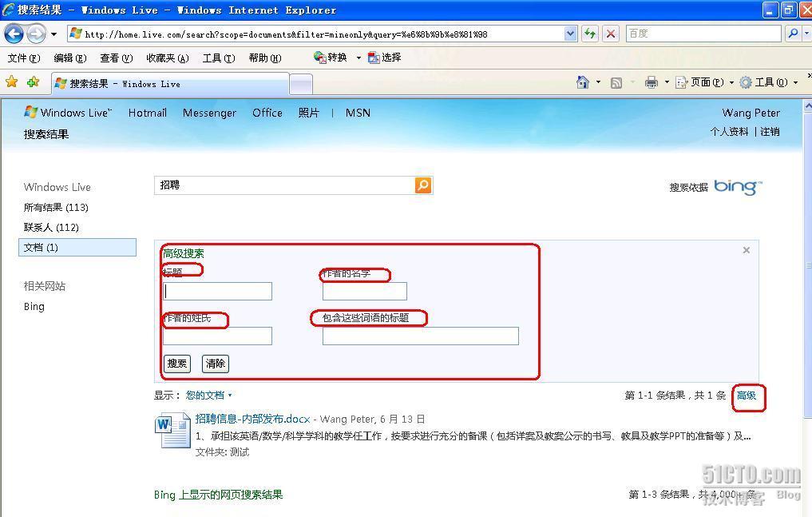Open the 编辑(E) menu
Screen dimensions: 812x517
tap(70, 58)
